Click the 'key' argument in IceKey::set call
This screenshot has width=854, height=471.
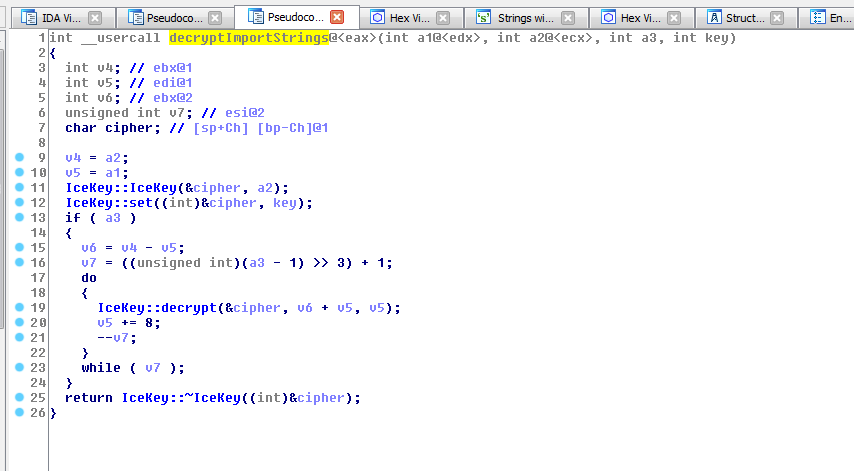pyautogui.click(x=285, y=203)
